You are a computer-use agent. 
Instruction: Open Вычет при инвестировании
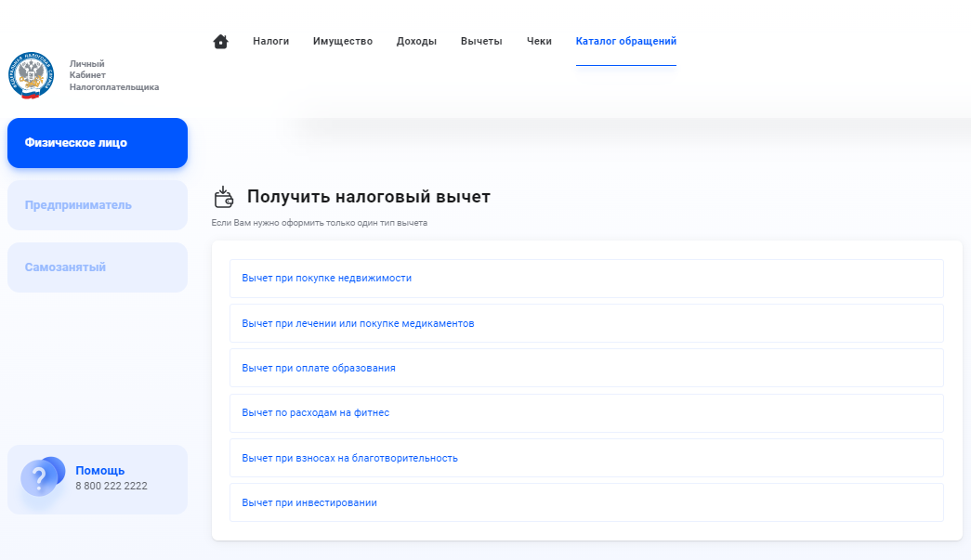coord(309,502)
